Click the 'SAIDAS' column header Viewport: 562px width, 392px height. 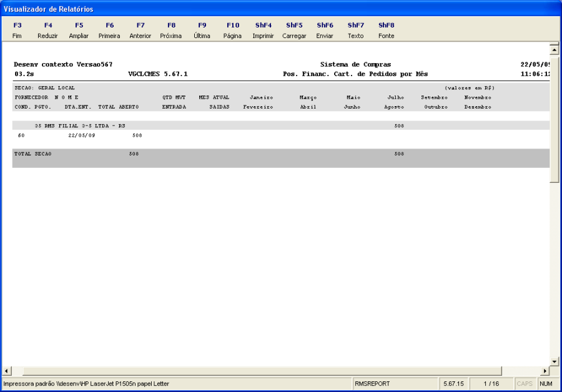point(219,107)
